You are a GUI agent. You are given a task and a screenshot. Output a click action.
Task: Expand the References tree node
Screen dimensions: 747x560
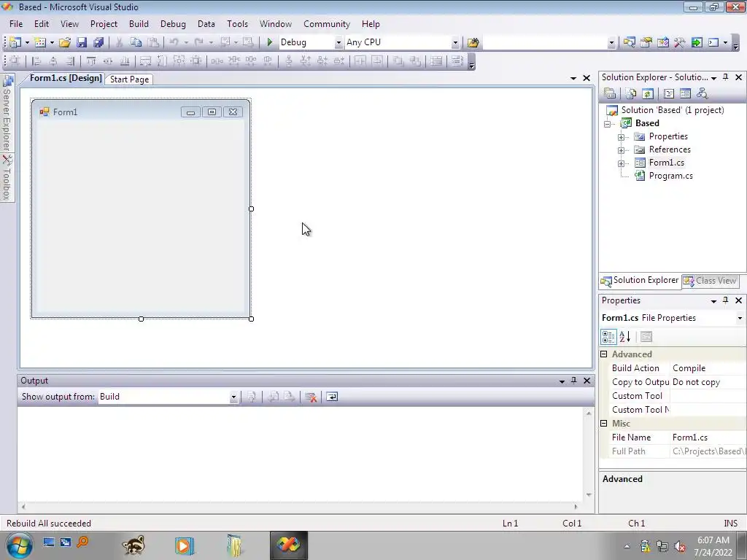pyautogui.click(x=621, y=150)
